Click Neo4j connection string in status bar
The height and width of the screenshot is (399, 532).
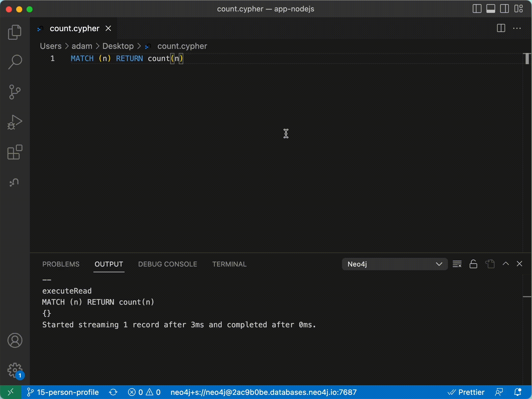pyautogui.click(x=263, y=392)
